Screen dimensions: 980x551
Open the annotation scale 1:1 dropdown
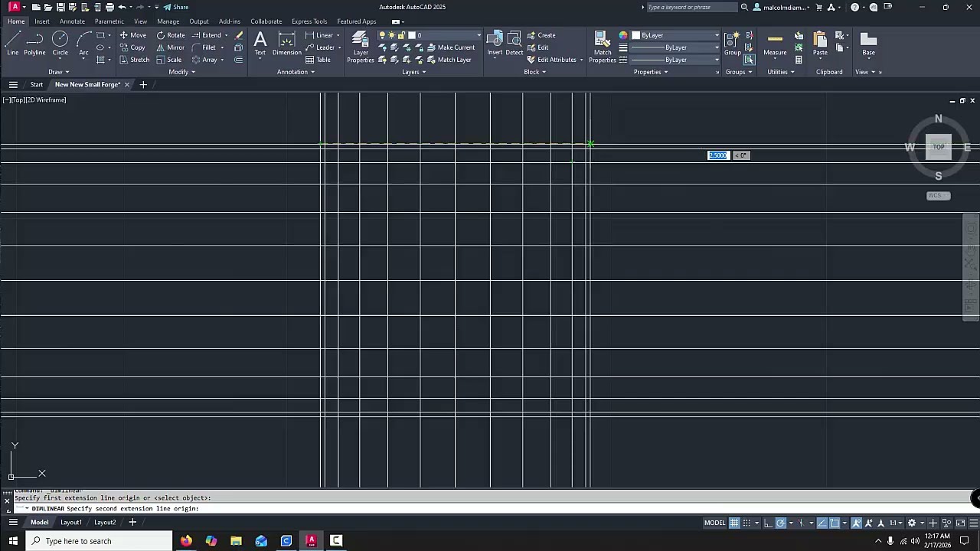(895, 523)
